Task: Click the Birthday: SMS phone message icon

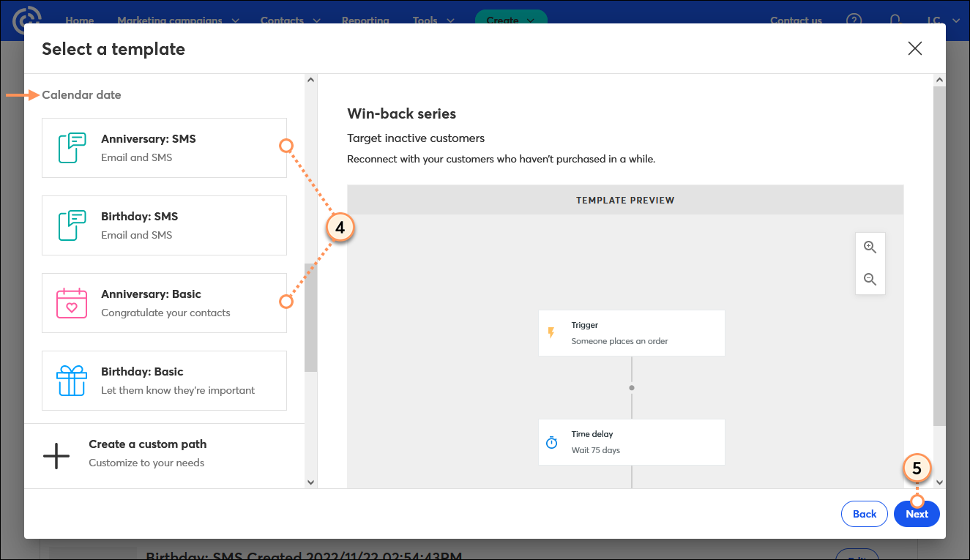Action: (x=72, y=225)
